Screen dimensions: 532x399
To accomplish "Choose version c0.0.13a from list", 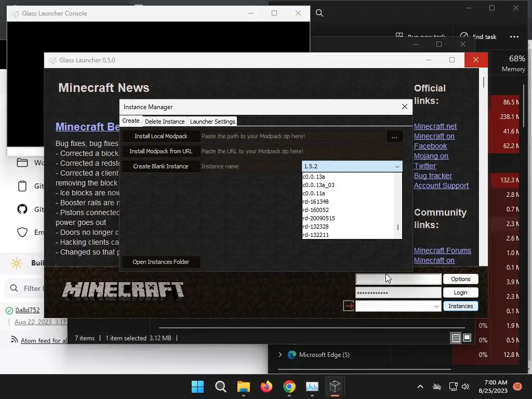I will coord(348,177).
